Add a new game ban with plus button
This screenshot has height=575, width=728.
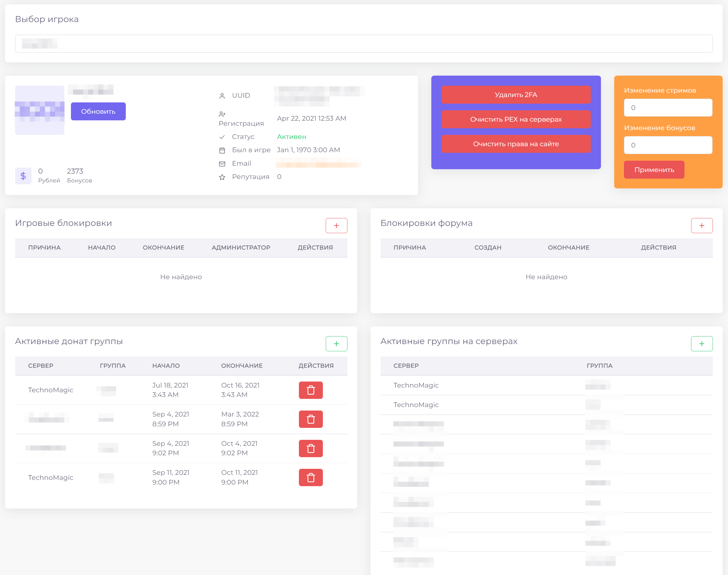336,226
